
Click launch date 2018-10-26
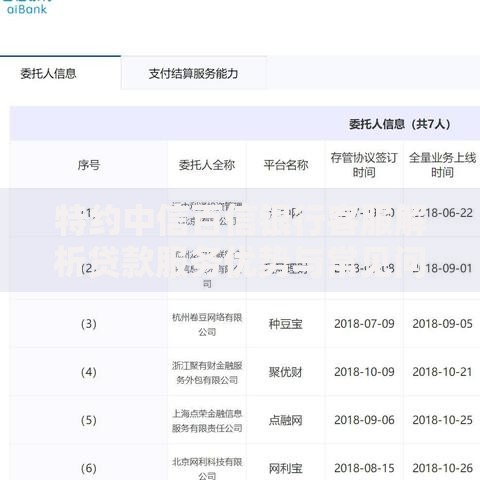tap(443, 468)
